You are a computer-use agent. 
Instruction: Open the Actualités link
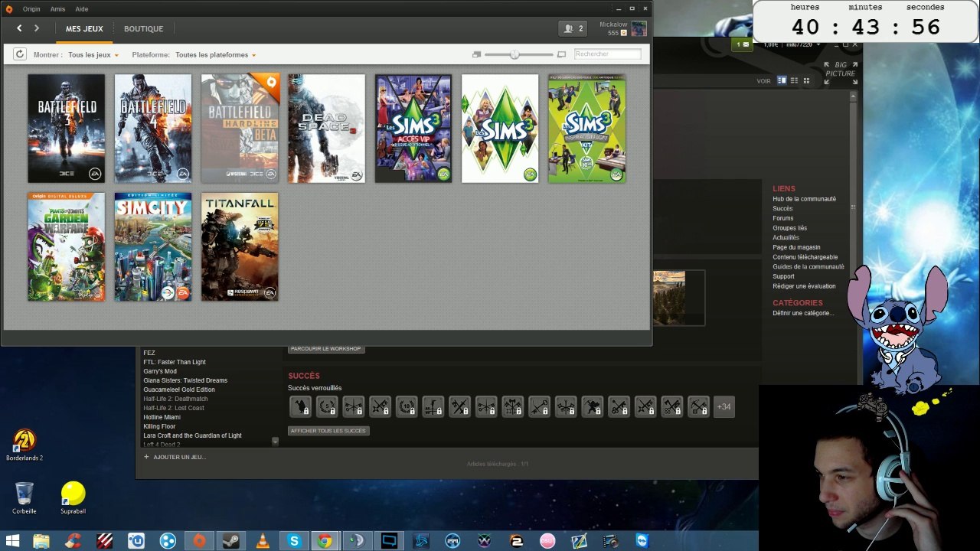click(x=786, y=238)
